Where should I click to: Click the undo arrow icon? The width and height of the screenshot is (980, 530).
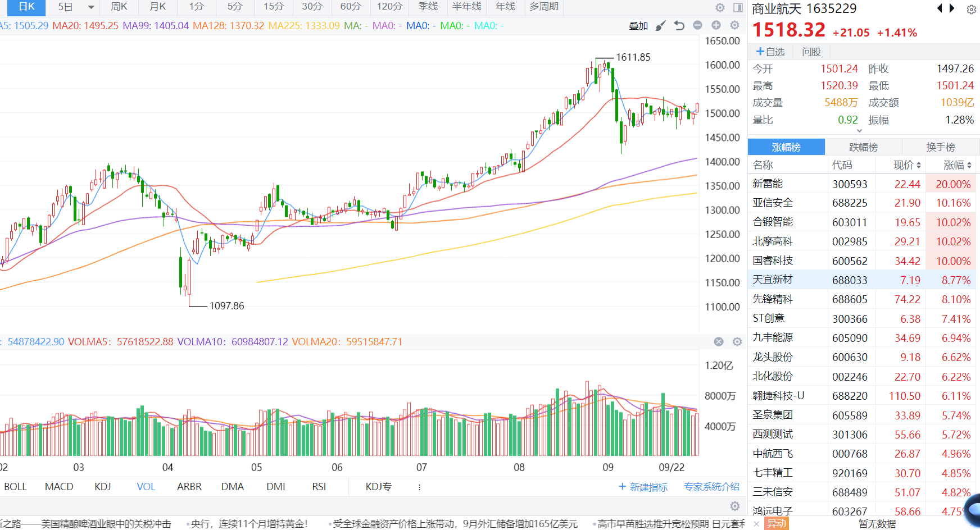coord(679,25)
